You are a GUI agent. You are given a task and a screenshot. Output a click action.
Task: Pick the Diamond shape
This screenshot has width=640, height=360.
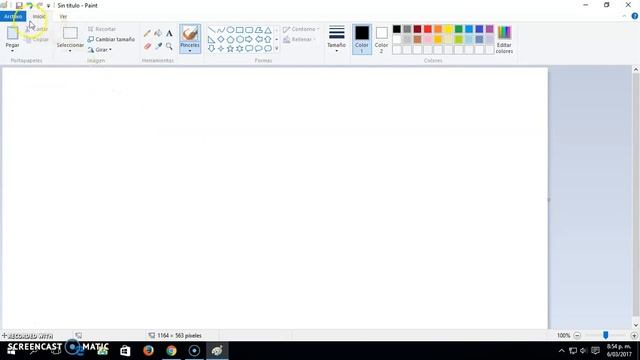[x=221, y=39]
